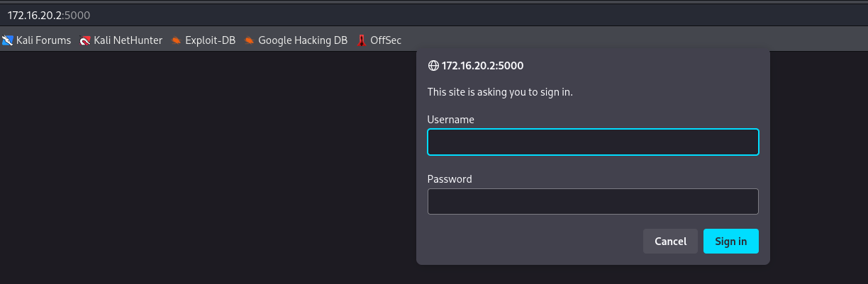Viewport: 868px width, 284px height.
Task: Open the Kali Forums bookmark label
Action: pos(43,40)
